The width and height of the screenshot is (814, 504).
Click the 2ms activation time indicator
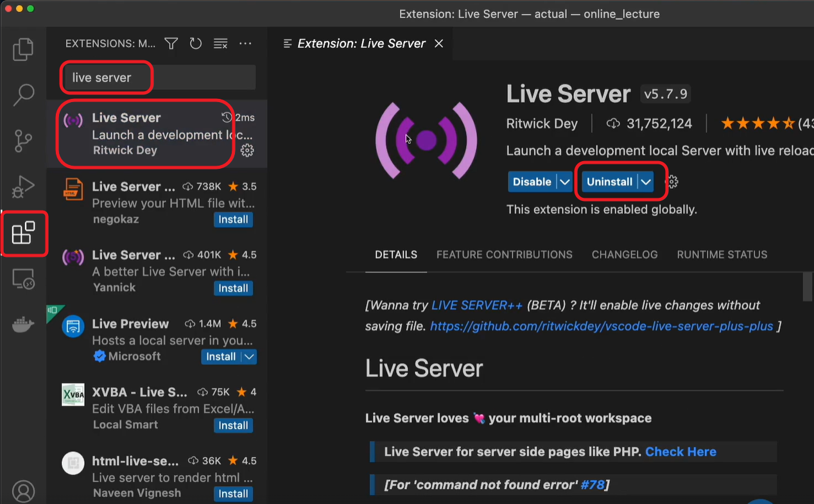tap(238, 117)
